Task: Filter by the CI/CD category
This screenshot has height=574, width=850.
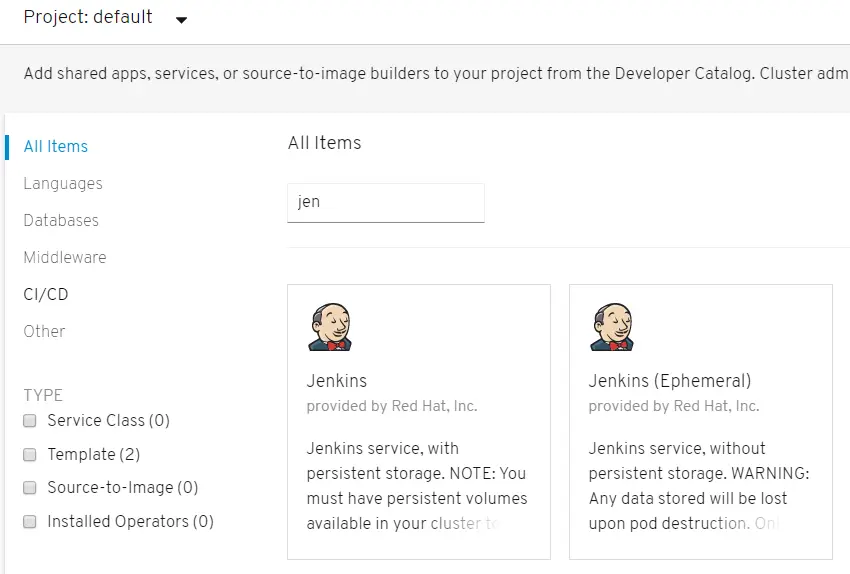Action: click(x=46, y=294)
